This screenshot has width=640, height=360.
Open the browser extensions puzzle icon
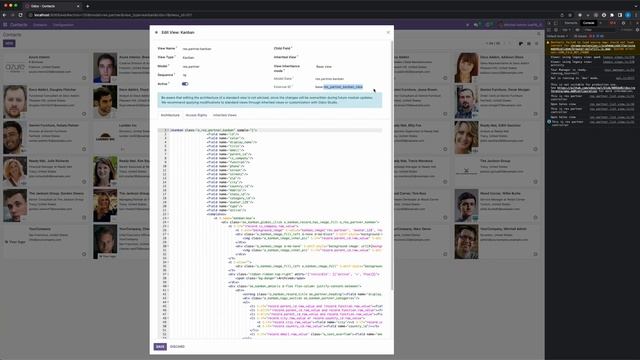point(612,15)
